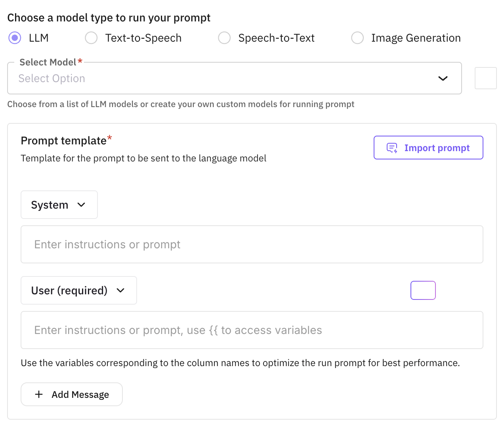The height and width of the screenshot is (426, 504).
Task: Click the chat-bolt icon in Import prompt
Action: click(392, 148)
